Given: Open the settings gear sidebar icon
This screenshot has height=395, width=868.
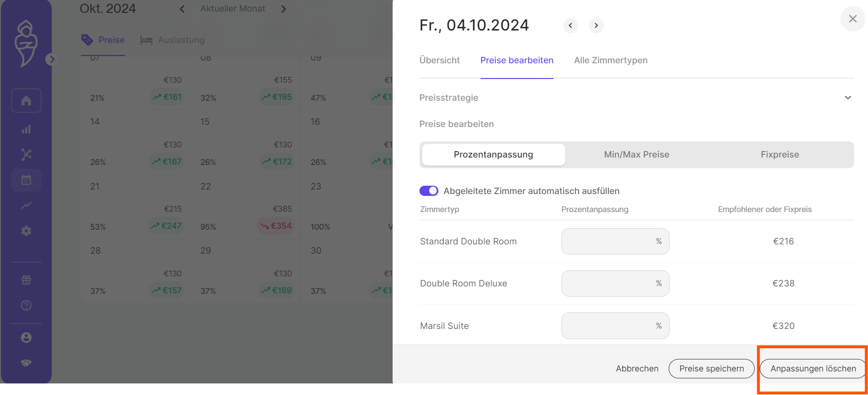Looking at the screenshot, I should (26, 231).
